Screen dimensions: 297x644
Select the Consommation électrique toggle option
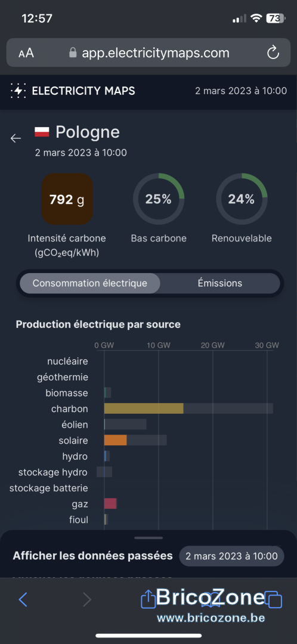[x=90, y=283]
